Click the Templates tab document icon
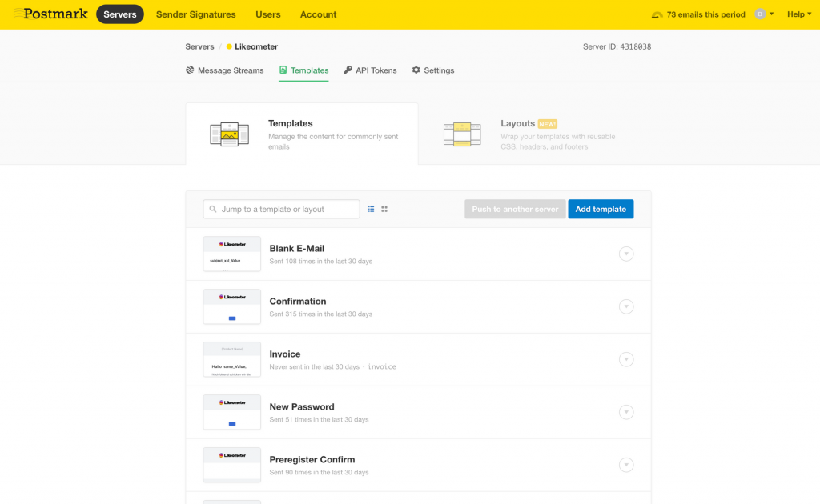Screen dimensions: 820x504 (283, 70)
